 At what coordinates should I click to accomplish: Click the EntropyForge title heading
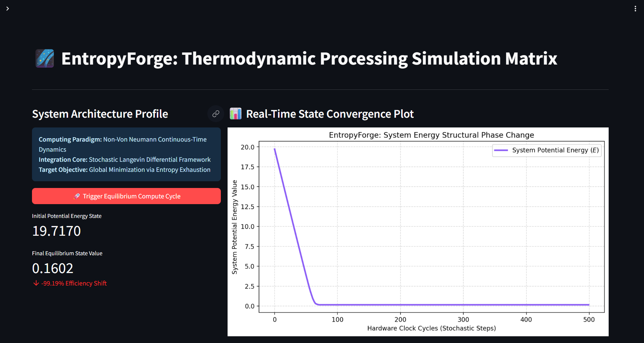(309, 59)
